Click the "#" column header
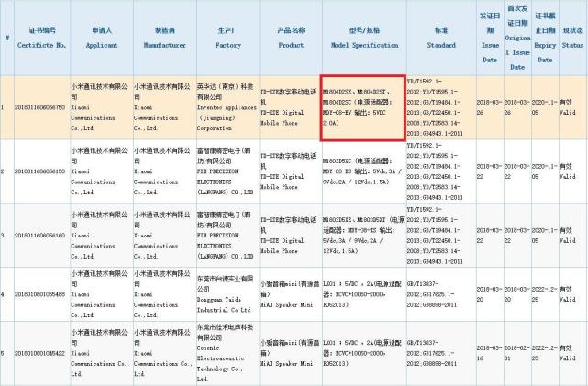This screenshot has height=386, width=588. point(7,38)
